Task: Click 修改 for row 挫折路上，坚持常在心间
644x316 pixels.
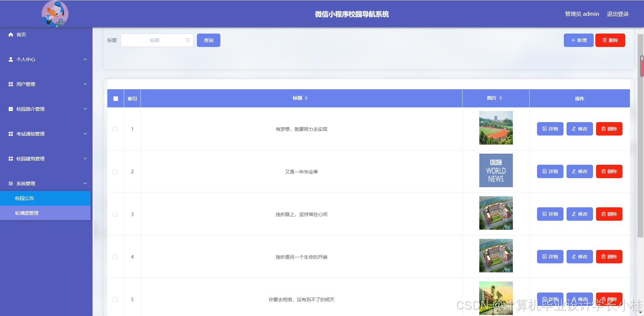Action: tap(580, 214)
